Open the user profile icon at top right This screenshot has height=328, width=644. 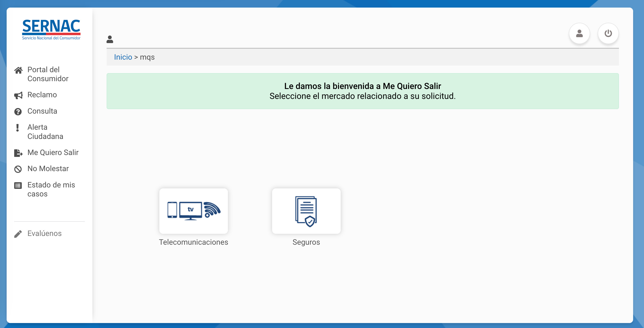click(x=579, y=33)
